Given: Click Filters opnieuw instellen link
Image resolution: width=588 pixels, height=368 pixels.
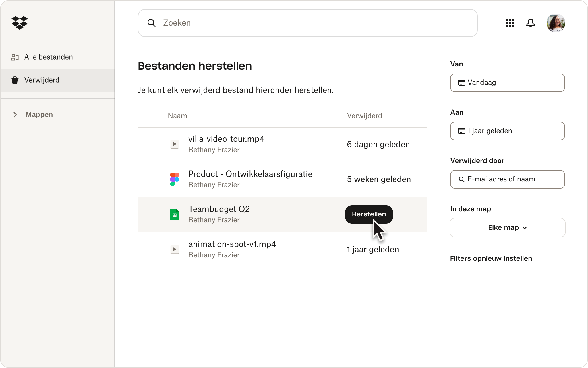Looking at the screenshot, I should tap(491, 258).
